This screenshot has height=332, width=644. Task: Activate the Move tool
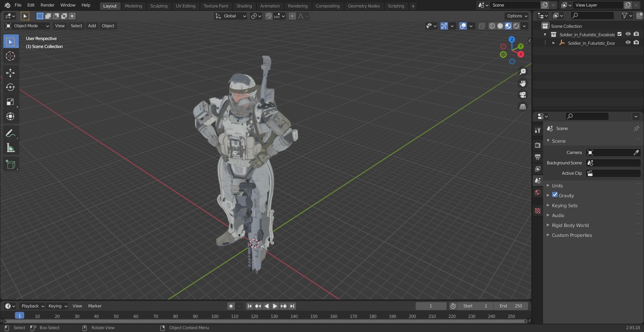click(10, 73)
